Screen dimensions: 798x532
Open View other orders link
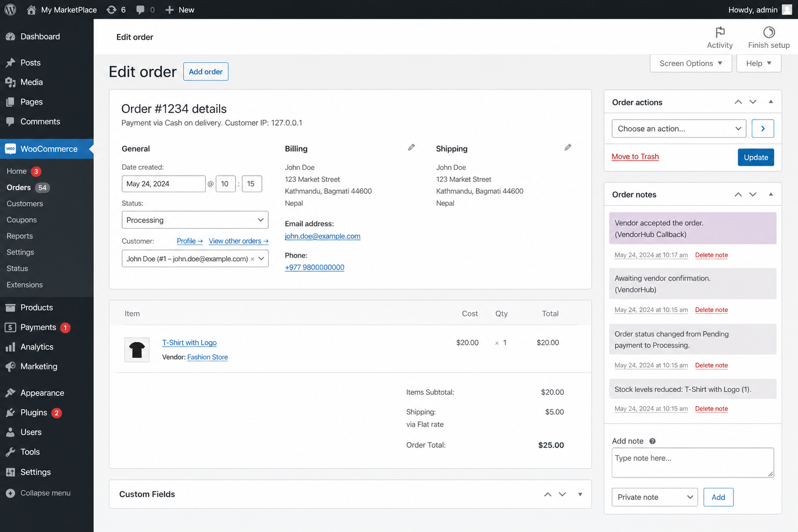tap(238, 241)
